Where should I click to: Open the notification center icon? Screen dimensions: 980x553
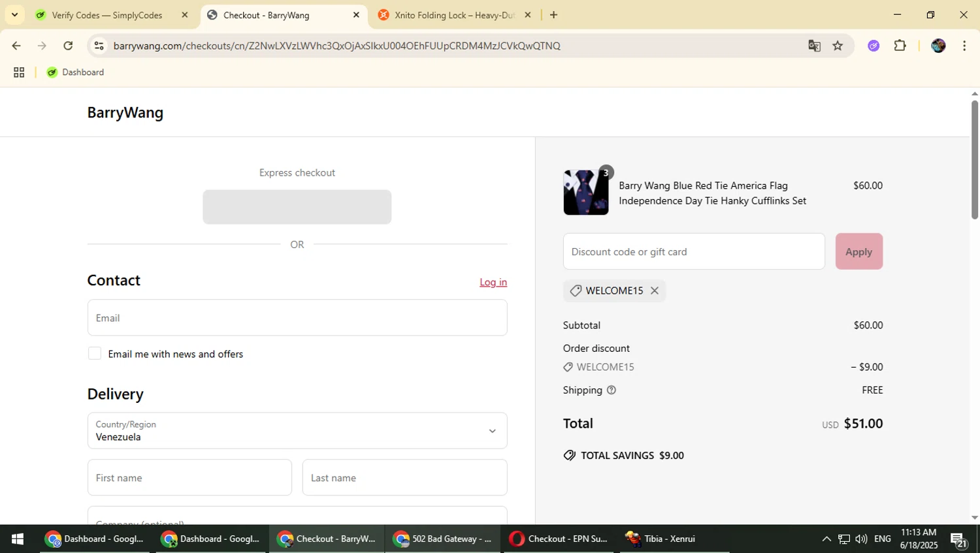coord(959,539)
